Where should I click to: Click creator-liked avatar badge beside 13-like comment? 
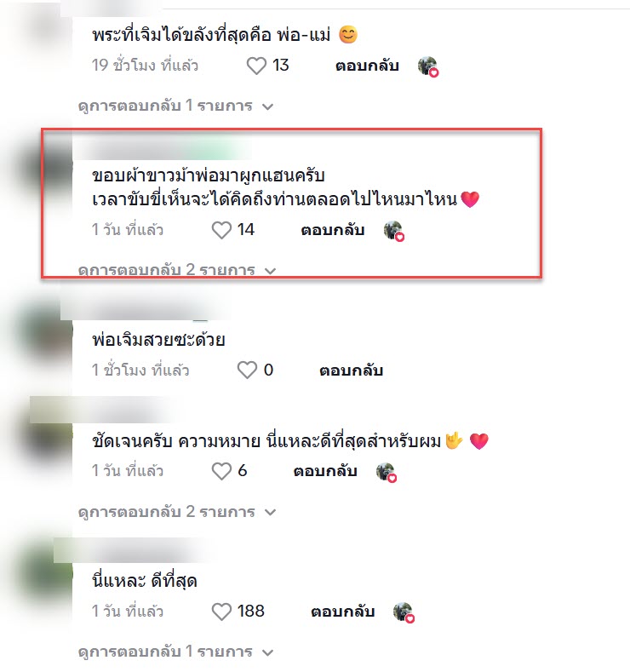click(x=428, y=66)
